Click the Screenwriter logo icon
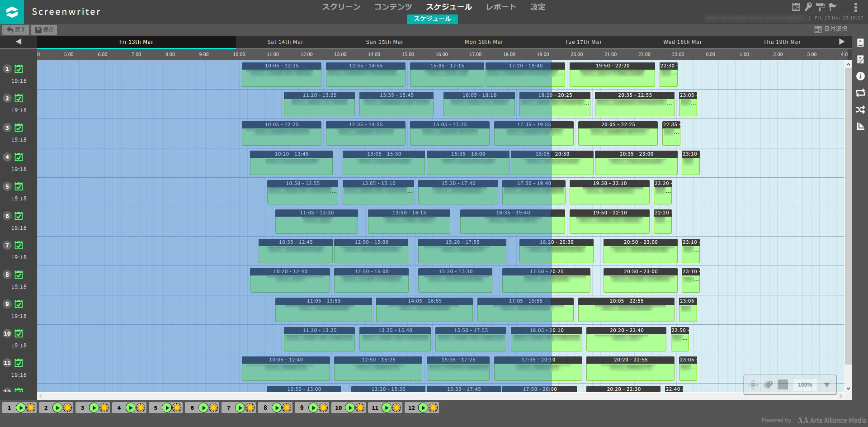868x427 pixels. click(12, 12)
